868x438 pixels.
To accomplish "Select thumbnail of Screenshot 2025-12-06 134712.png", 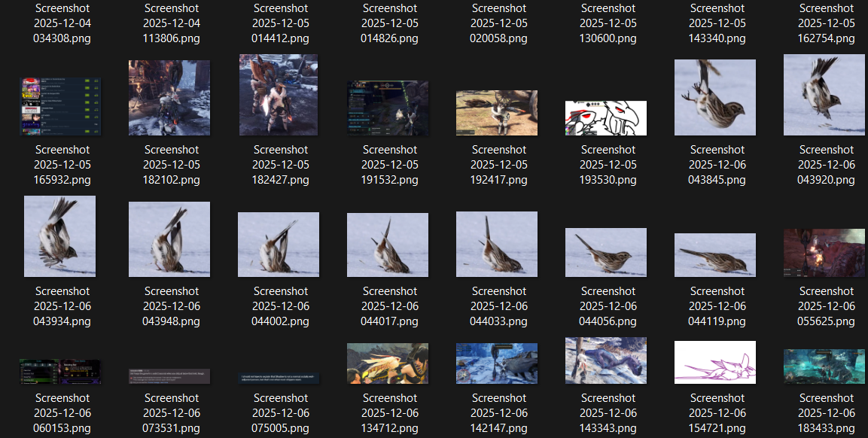I will (388, 363).
